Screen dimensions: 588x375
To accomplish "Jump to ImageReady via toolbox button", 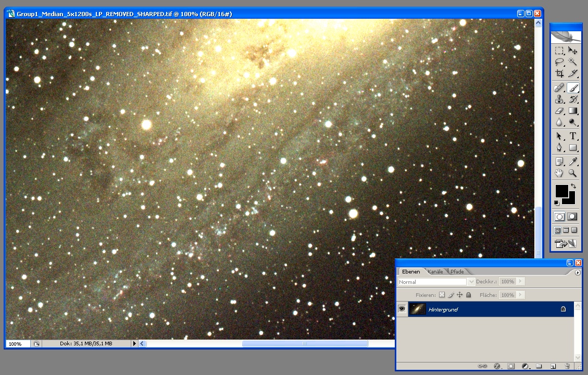I will pos(566,244).
